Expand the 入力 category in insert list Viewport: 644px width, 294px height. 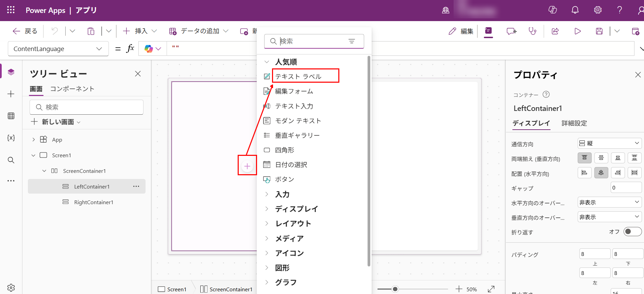pos(282,194)
